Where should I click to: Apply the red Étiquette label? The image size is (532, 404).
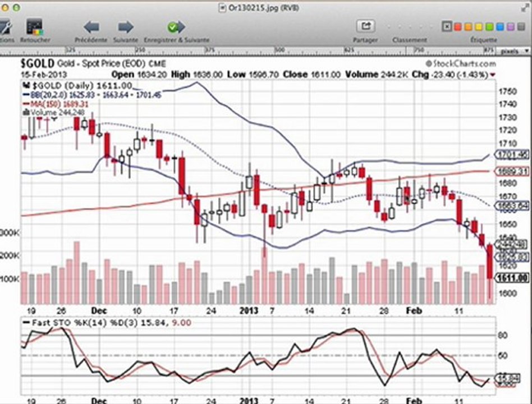(x=458, y=26)
